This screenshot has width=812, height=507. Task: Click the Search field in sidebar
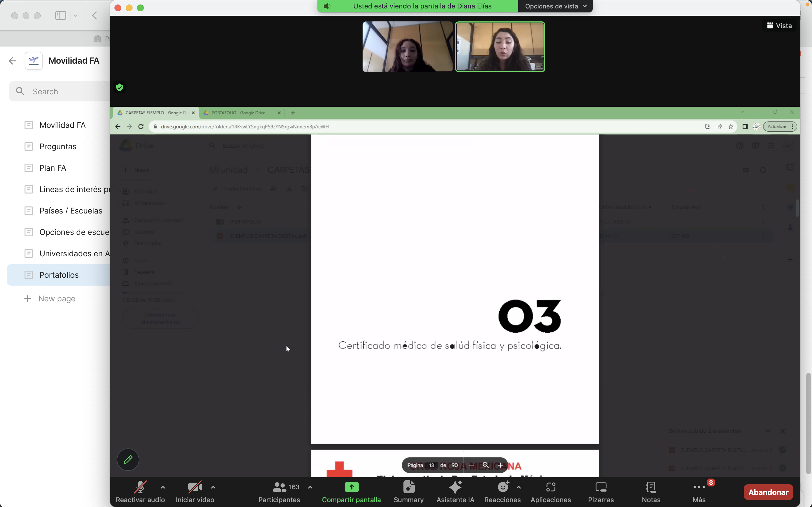point(67,91)
